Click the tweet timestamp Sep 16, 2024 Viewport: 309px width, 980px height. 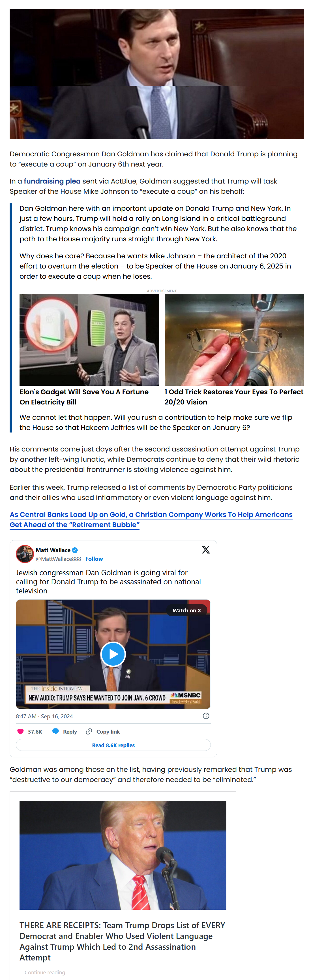(x=44, y=716)
